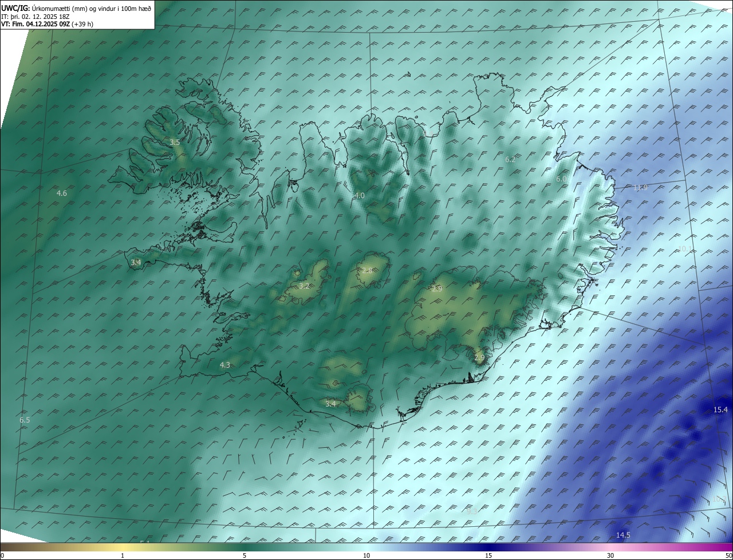Click the 14.5 value on the map
This screenshot has height=560, width=733.
[x=623, y=535]
